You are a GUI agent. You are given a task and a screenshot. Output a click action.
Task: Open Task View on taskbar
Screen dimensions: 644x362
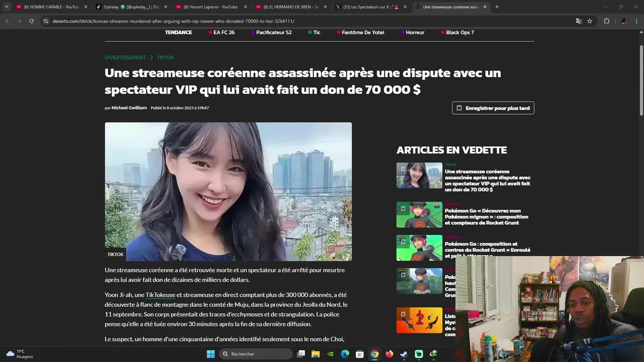301,354
